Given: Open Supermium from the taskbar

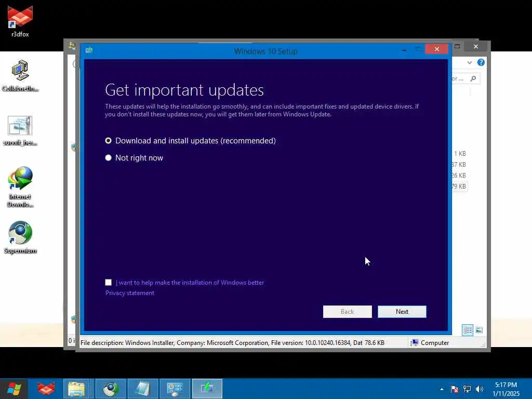Looking at the screenshot, I should [x=111, y=389].
